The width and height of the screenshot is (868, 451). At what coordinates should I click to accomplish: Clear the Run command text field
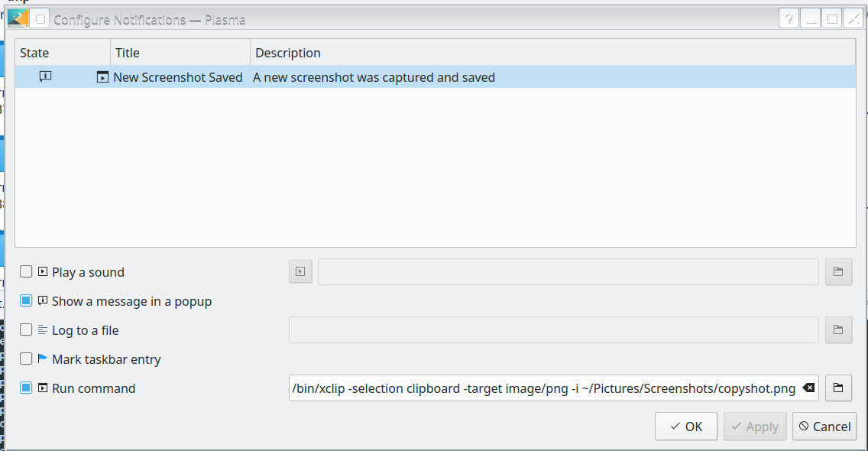click(x=809, y=388)
